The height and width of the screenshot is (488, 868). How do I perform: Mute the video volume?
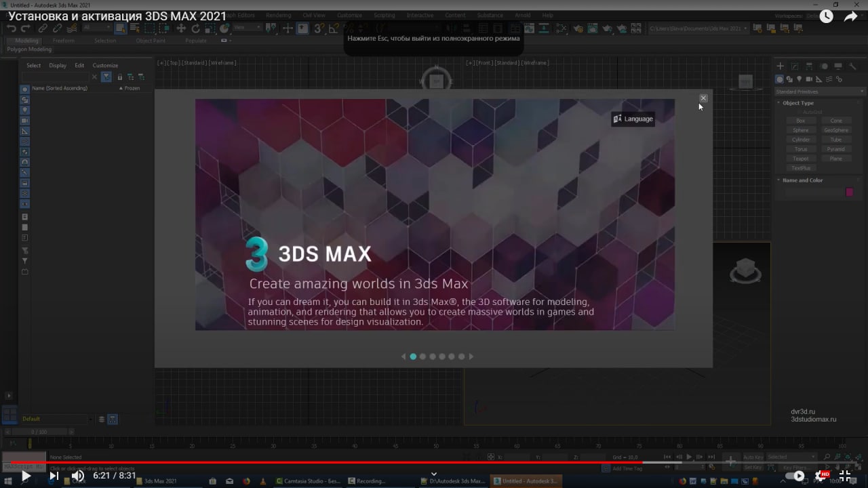(78, 476)
